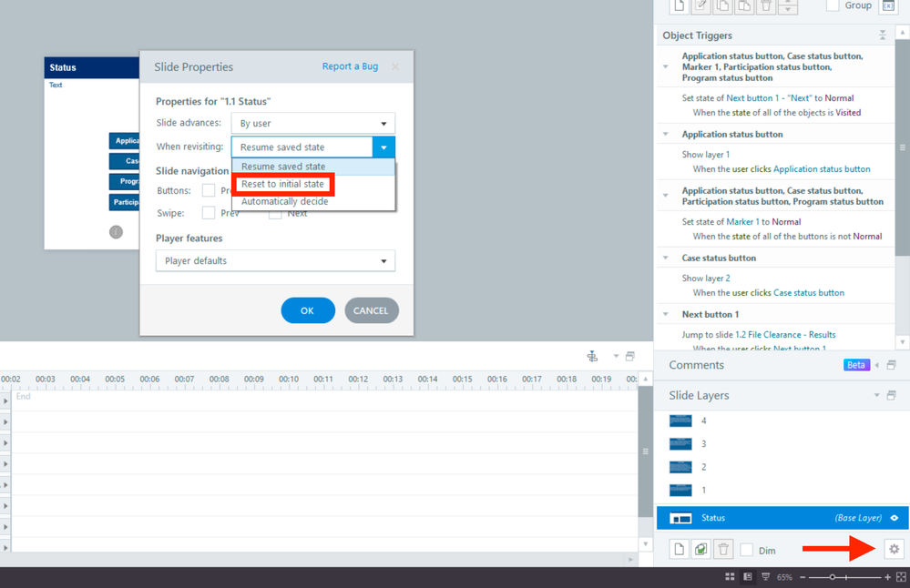Click the Case status button trigger link
Image resolution: width=910 pixels, height=588 pixels.
pos(809,293)
